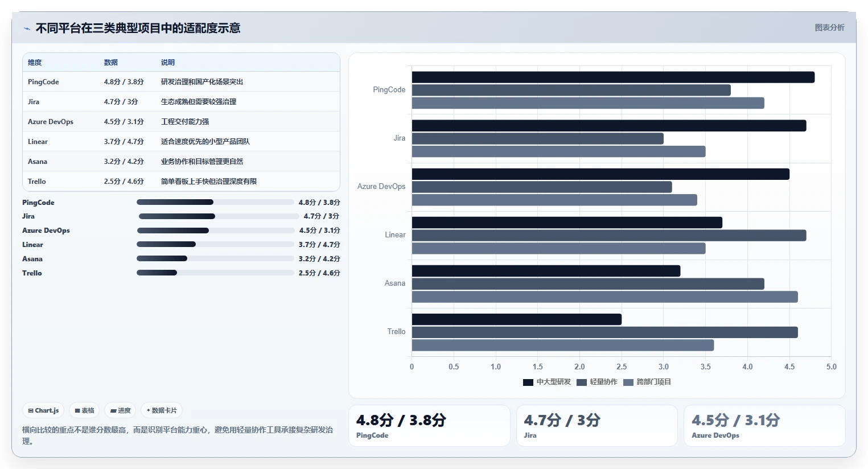Click the 4.7分 / 3分 Jira data card
This screenshot has height=469, width=868.
pyautogui.click(x=597, y=426)
